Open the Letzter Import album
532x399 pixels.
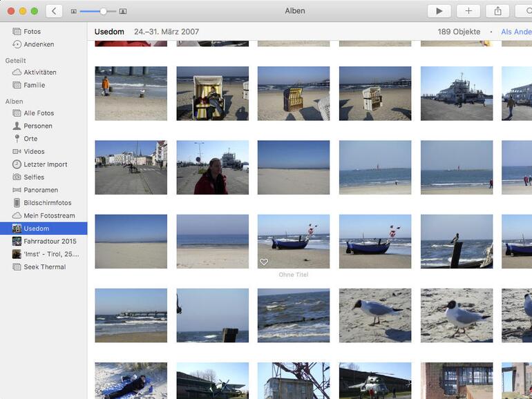(x=46, y=164)
